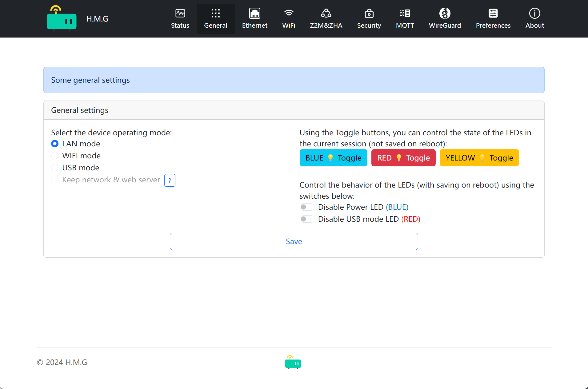Open the Security padlock icon
This screenshot has width=588, height=389.
tap(369, 13)
